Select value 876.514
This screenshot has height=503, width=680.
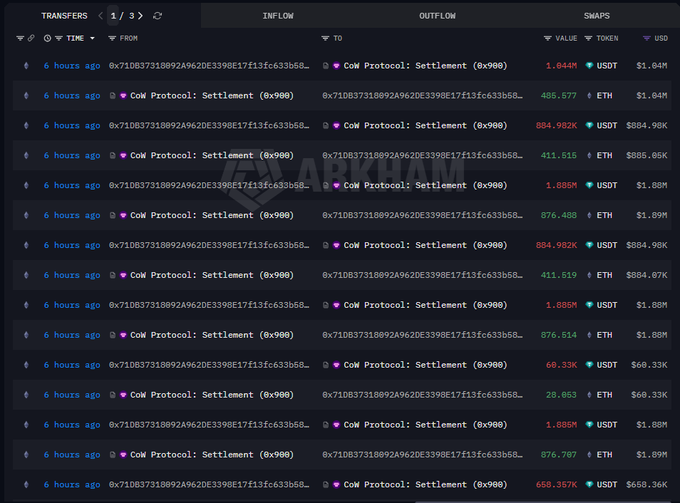coord(559,335)
